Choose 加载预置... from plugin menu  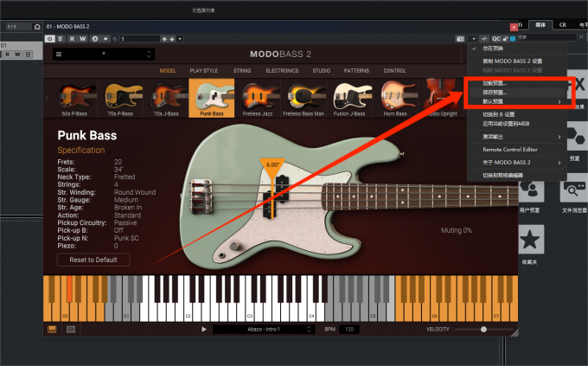click(517, 83)
